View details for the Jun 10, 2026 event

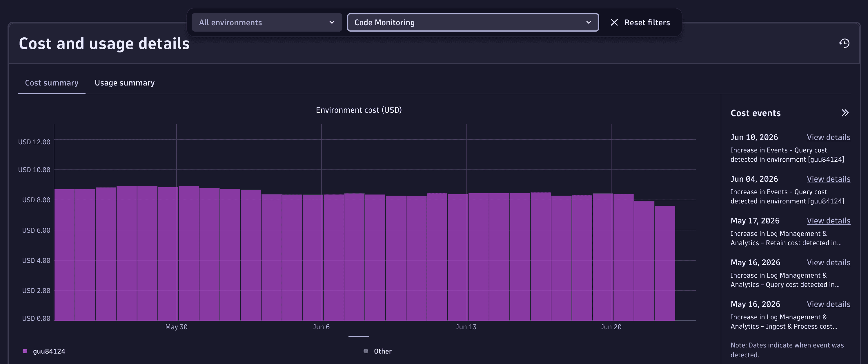coord(828,137)
